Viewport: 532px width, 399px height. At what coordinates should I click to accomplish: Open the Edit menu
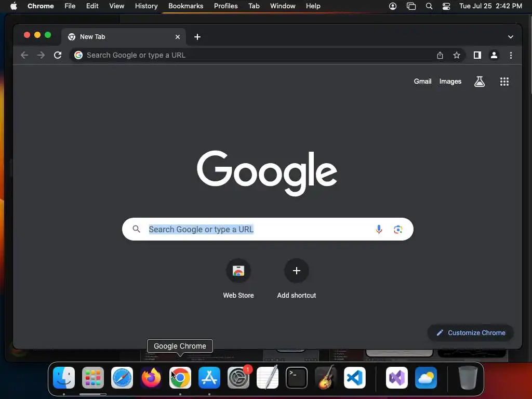(92, 6)
